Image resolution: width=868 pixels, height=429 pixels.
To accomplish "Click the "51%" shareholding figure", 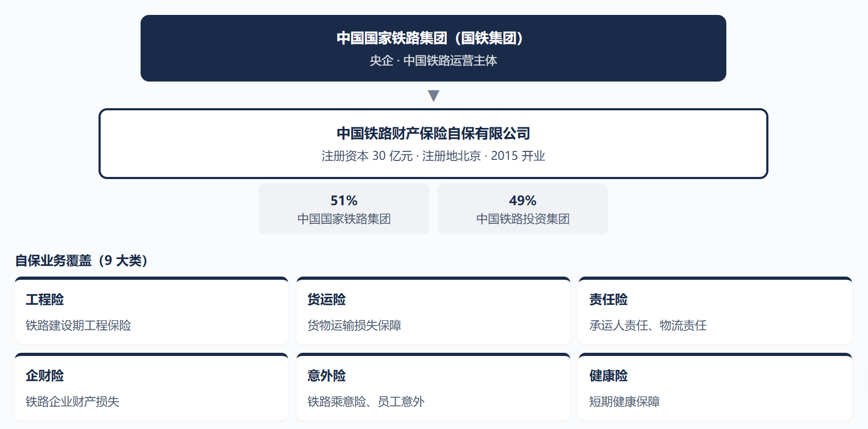I will pos(344,201).
